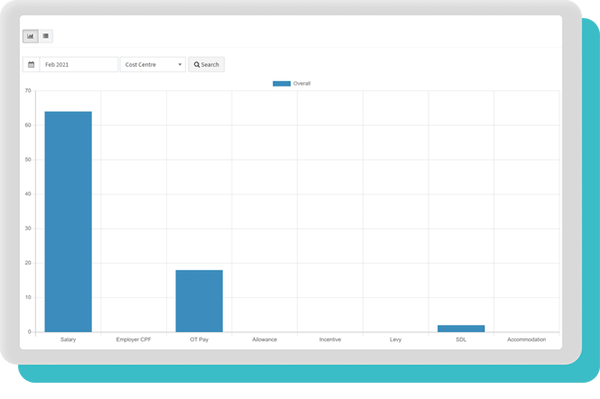Click the OT Pay bar
This screenshot has width=600, height=399.
click(199, 301)
